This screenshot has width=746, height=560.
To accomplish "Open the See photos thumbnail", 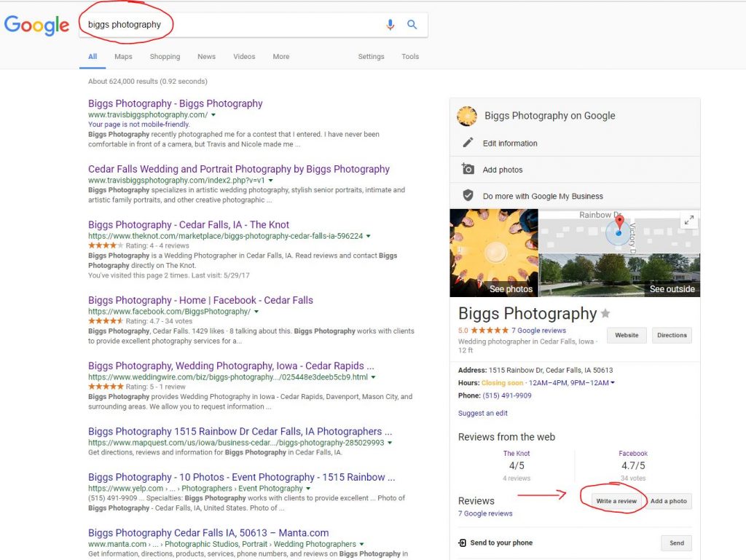I will [x=494, y=253].
